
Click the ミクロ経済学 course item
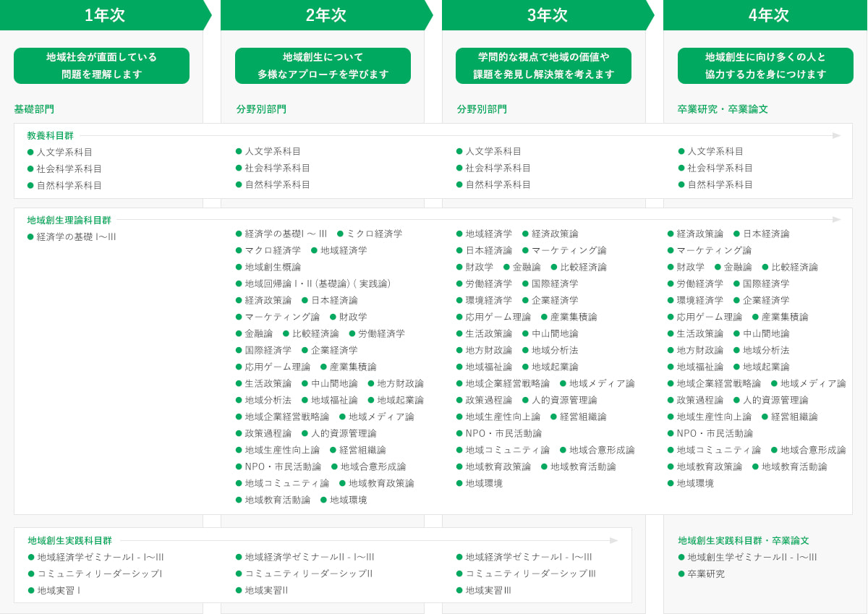[x=374, y=234]
